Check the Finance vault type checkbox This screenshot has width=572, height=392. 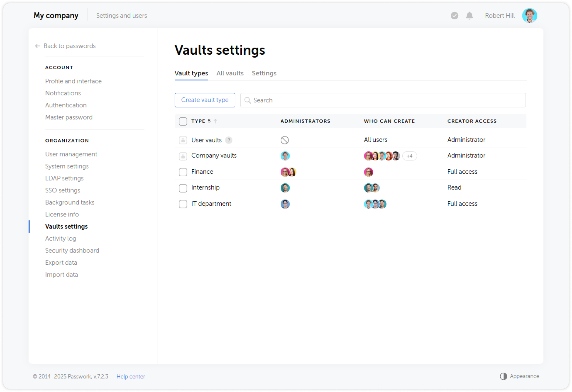click(x=183, y=172)
